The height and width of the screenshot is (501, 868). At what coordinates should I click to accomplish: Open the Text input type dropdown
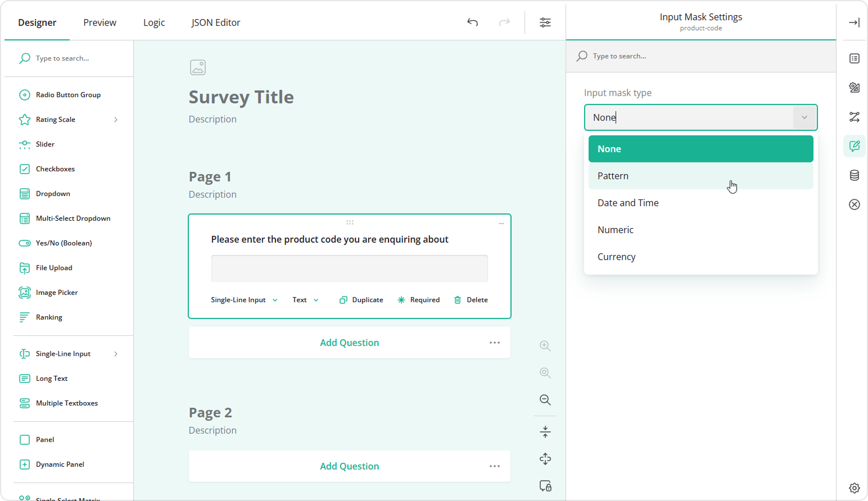tap(304, 299)
